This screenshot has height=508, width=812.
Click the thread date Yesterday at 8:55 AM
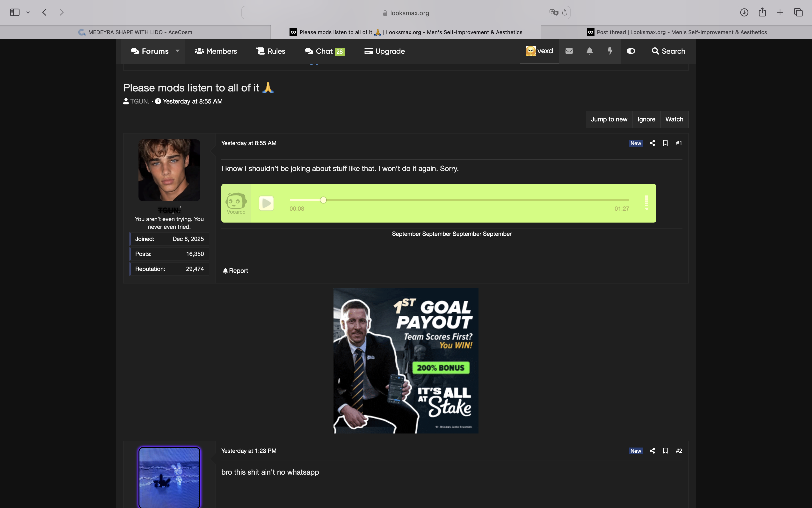pos(193,101)
